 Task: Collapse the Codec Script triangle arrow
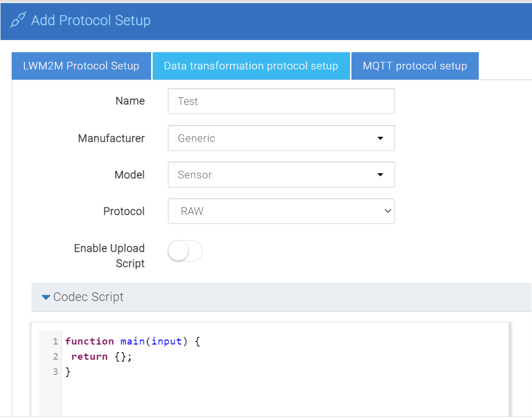click(x=46, y=297)
